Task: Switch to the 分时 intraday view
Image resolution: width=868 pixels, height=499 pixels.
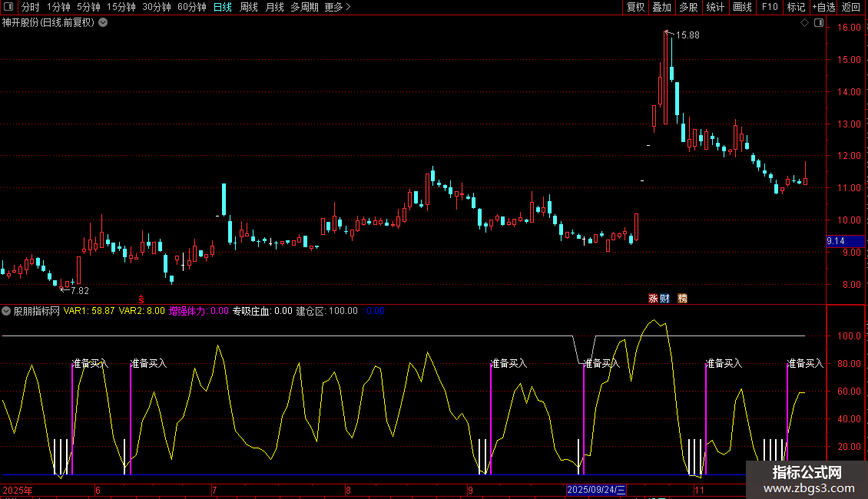Action: point(30,8)
